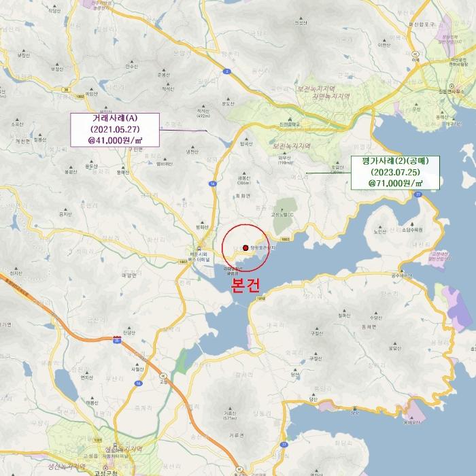Click the 고성 IC interchange icon

164,375
